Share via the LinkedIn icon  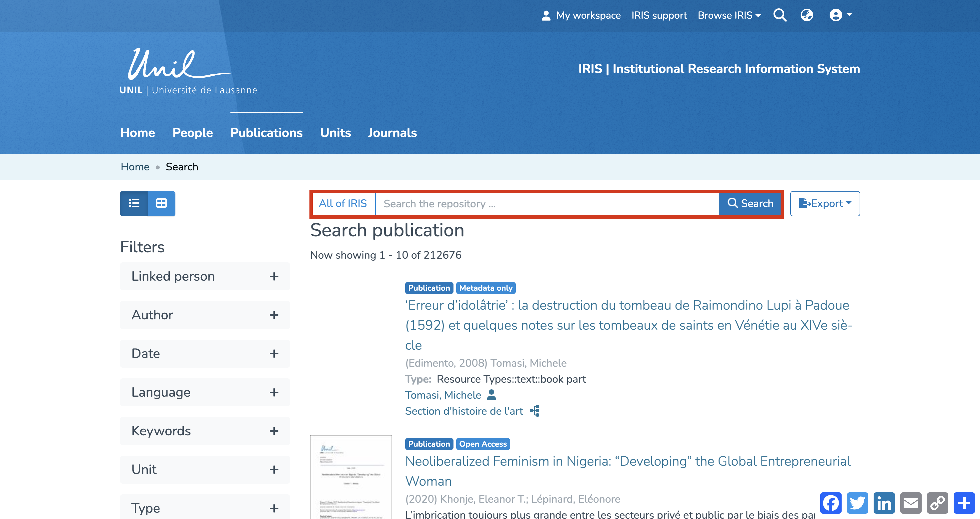[x=884, y=503]
